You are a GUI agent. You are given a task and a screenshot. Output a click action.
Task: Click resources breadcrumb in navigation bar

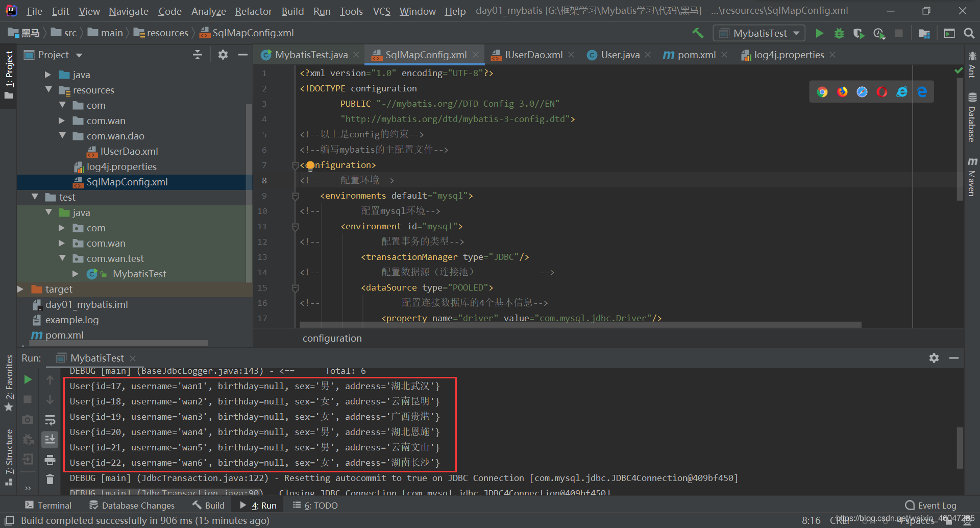[161, 33]
